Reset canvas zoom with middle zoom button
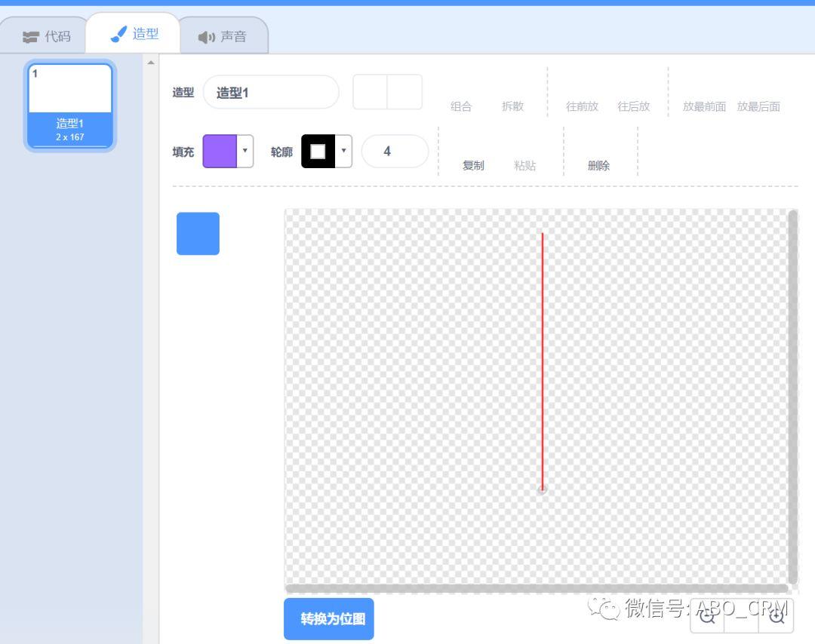Screen dimensions: 815x644 [x=742, y=616]
